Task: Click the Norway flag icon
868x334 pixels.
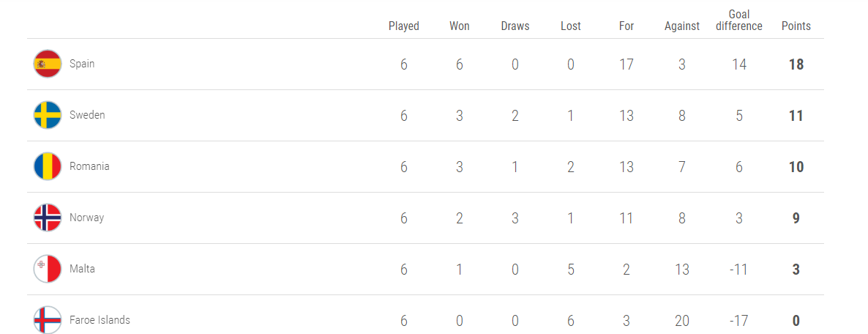Action: [48, 218]
